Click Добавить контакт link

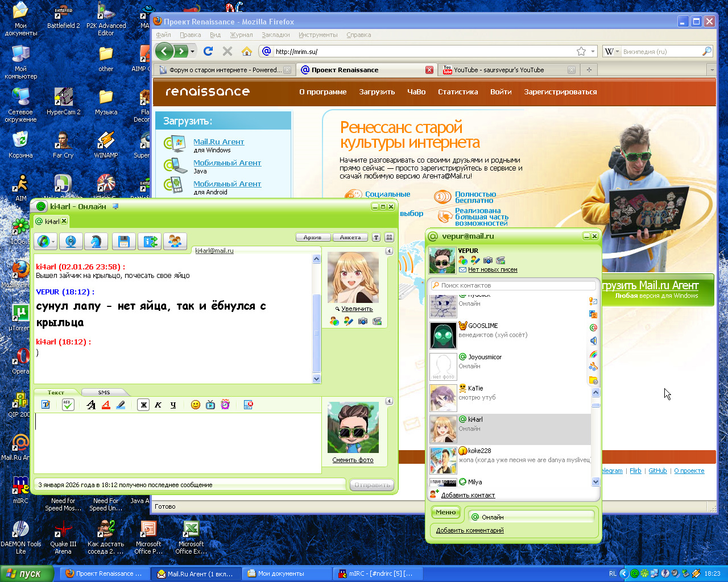click(x=468, y=495)
